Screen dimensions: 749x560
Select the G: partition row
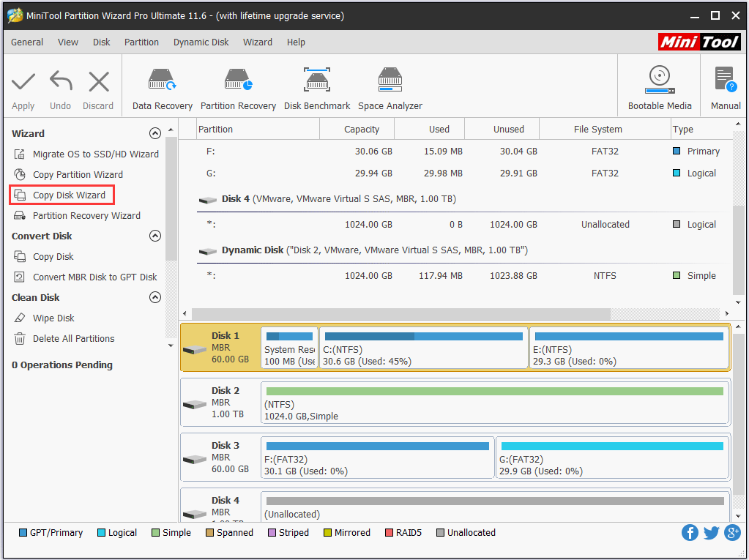tap(464, 173)
